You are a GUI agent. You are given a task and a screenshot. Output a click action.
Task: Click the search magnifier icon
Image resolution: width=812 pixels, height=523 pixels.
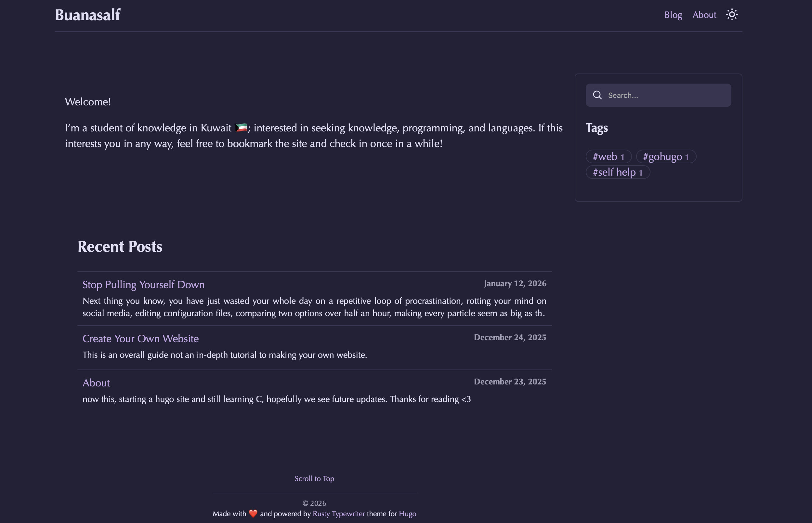(597, 95)
